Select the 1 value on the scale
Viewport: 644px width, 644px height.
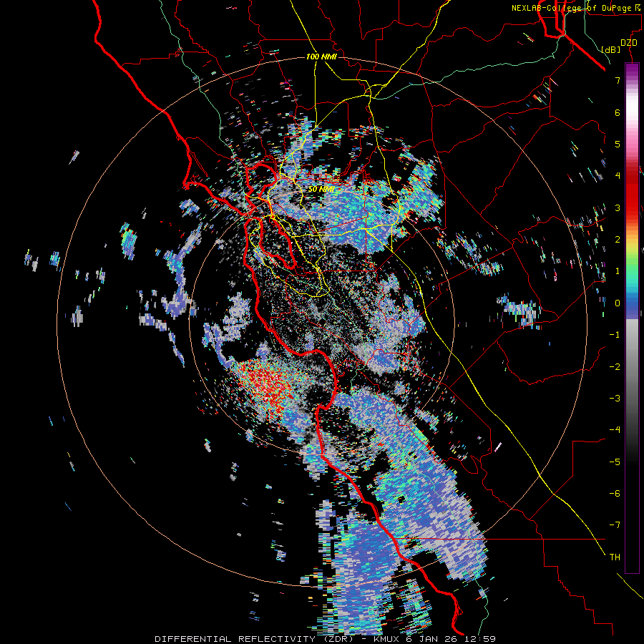[x=618, y=271]
